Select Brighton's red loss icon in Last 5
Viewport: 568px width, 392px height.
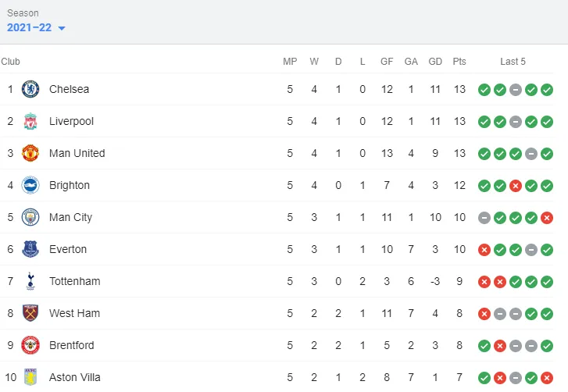pyautogui.click(x=516, y=186)
